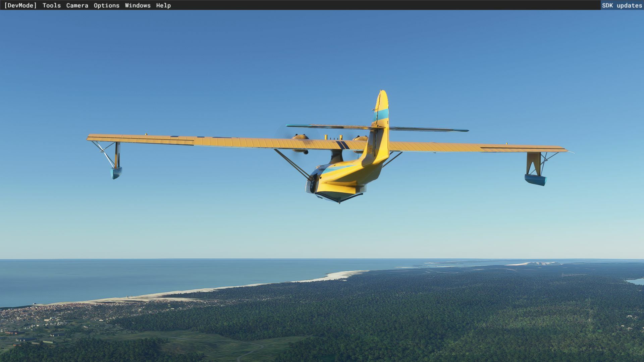Open the Tools menu
644x362 pixels.
(51, 5)
